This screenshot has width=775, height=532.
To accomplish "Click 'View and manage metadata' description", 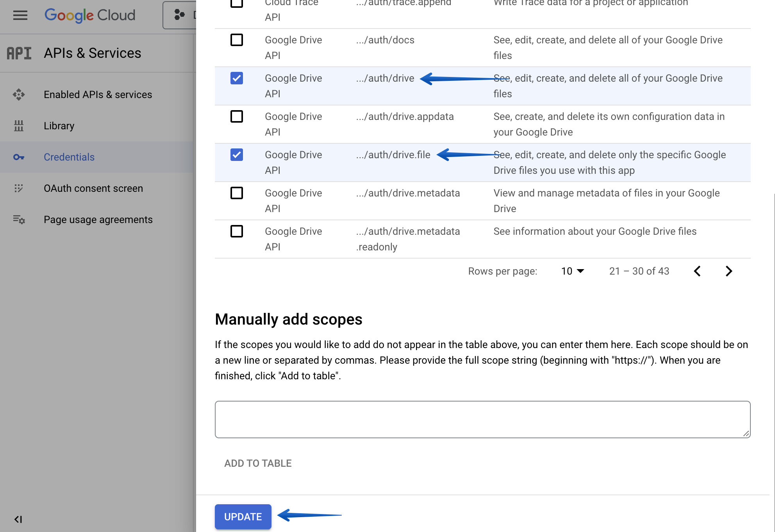I will click(607, 201).
